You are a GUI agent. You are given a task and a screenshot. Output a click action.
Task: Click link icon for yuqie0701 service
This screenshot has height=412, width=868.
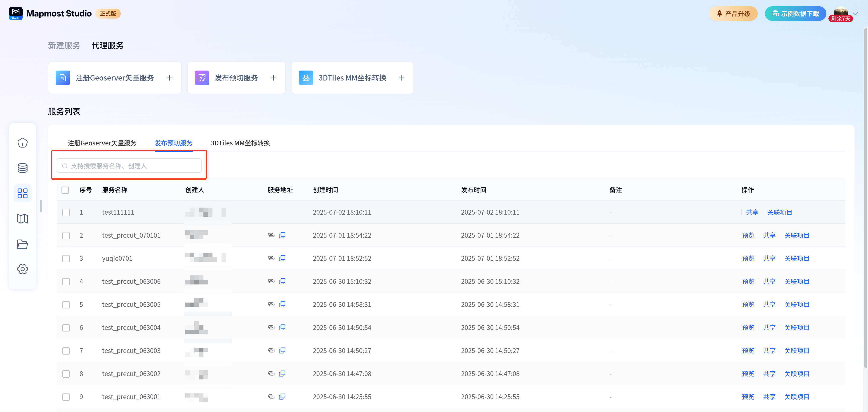(271, 258)
